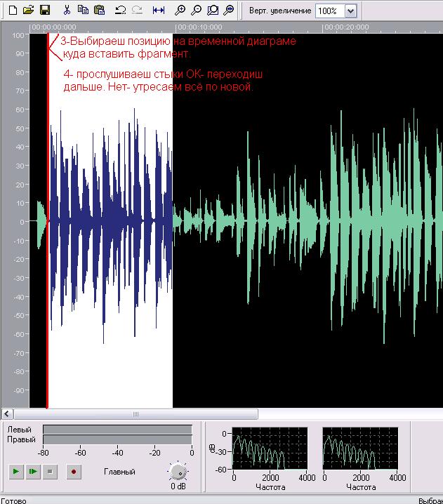Screen dimensions: 443x504
Task: Click the horizontal scrollbar thumb
Action: pyautogui.click(x=135, y=414)
